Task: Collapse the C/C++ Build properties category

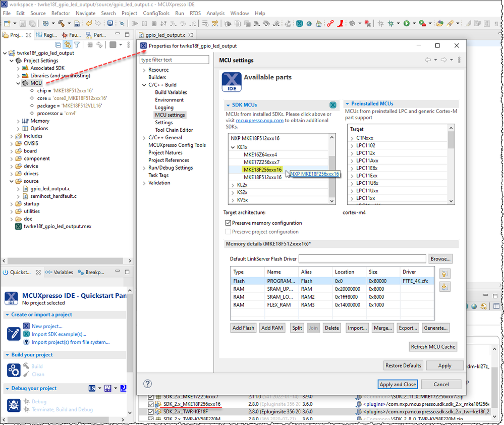Action: (144, 85)
